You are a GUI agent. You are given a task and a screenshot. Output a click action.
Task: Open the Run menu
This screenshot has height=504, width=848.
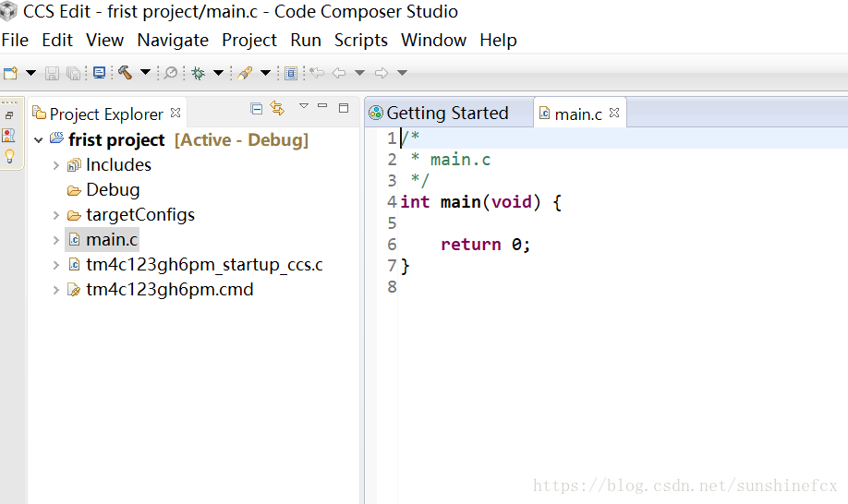[306, 40]
